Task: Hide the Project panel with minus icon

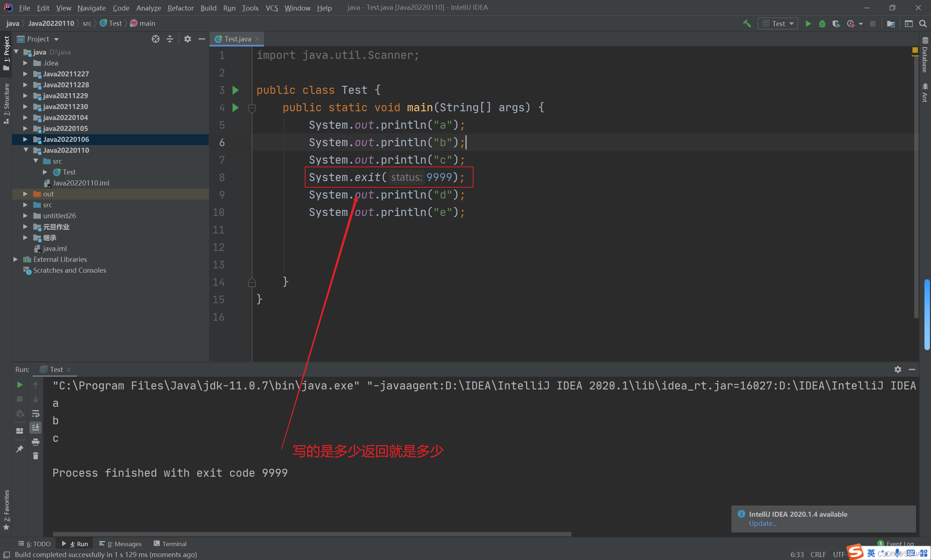Action: point(201,39)
